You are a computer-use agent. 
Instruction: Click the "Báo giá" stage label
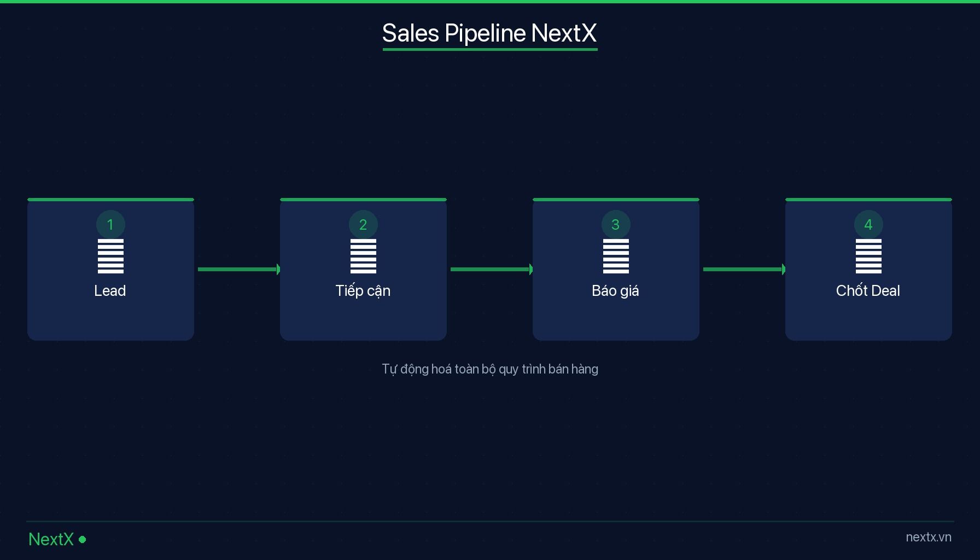[x=615, y=290]
